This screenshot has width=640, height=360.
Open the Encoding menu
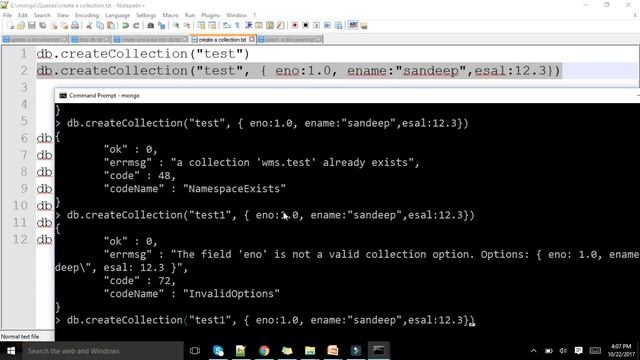click(x=87, y=15)
